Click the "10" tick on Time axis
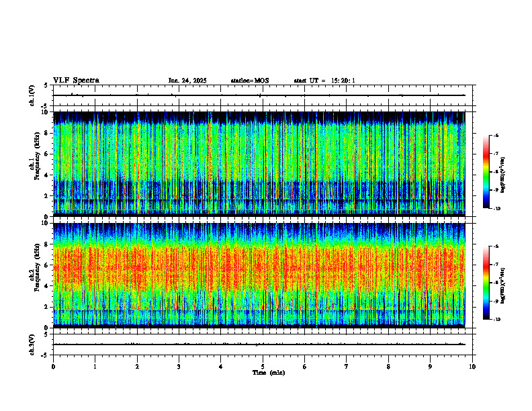 coord(472,367)
